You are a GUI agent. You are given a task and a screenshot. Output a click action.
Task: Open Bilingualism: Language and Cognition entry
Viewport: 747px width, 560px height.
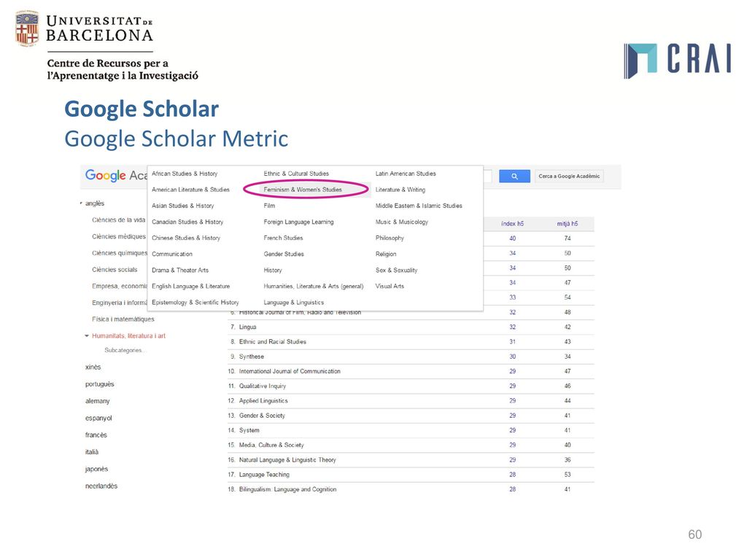tap(287, 489)
